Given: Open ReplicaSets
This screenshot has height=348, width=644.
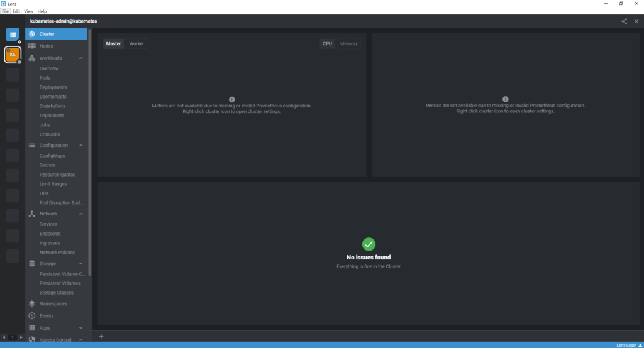Looking at the screenshot, I should coord(52,116).
